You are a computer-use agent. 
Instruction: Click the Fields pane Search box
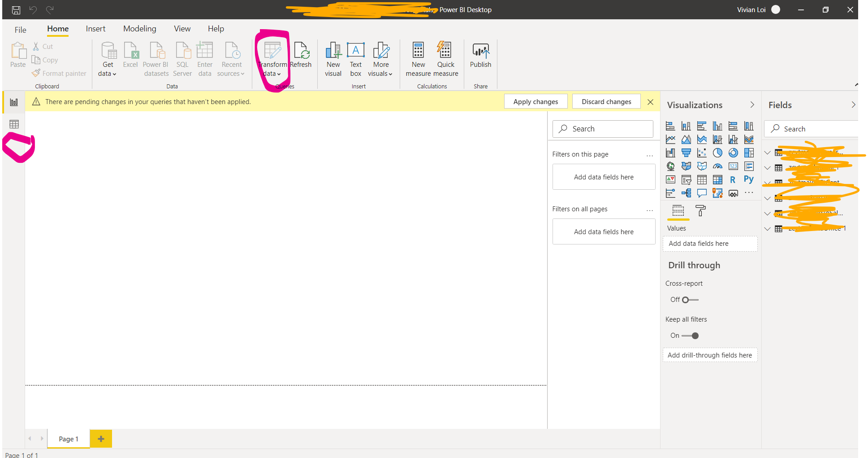pyautogui.click(x=811, y=129)
